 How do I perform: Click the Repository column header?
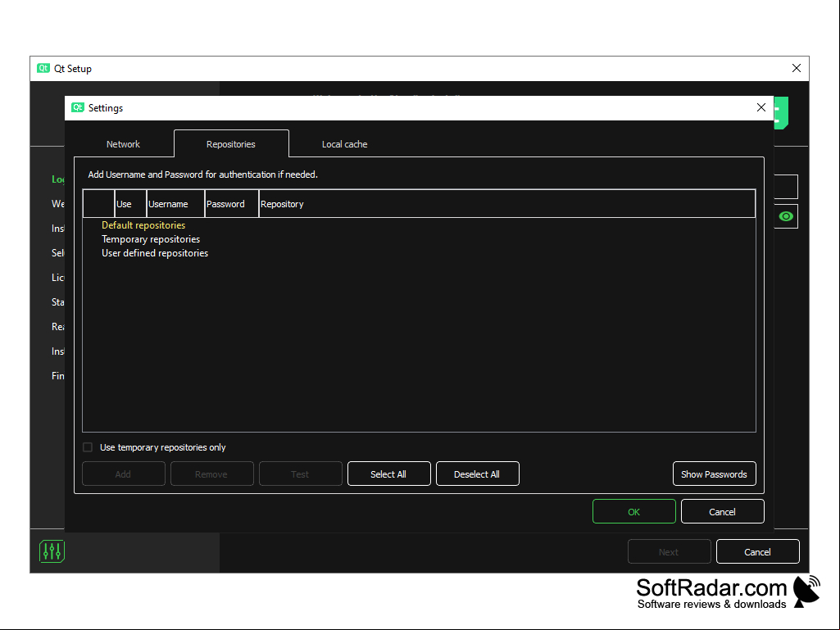click(506, 204)
